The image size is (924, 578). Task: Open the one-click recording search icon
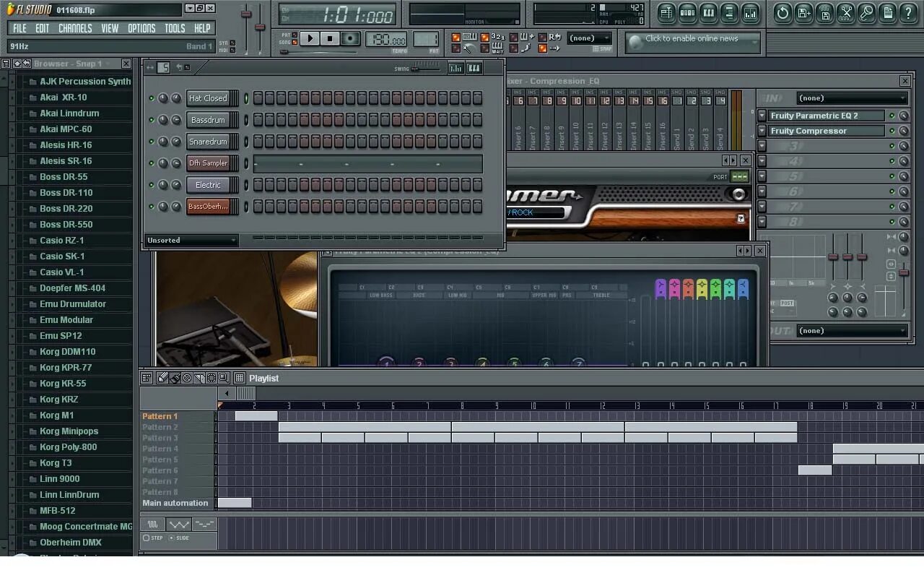866,13
